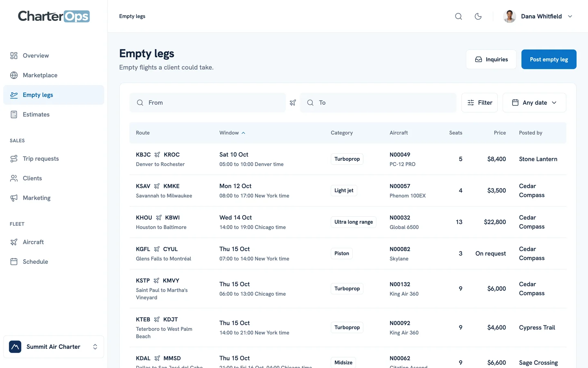The image size is (588, 368).
Task: Click plane icon between KSTP and KMVY
Action: pos(156,280)
